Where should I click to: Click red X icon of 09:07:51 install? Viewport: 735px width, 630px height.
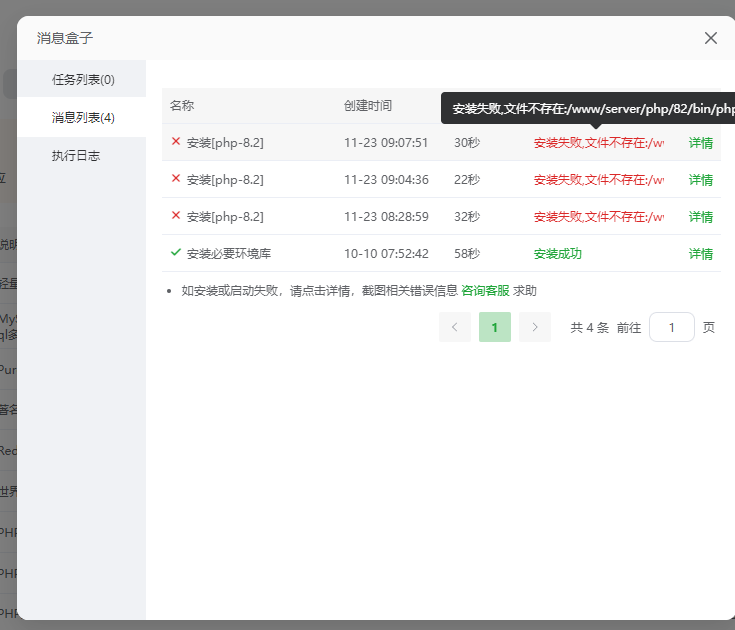pos(176,142)
